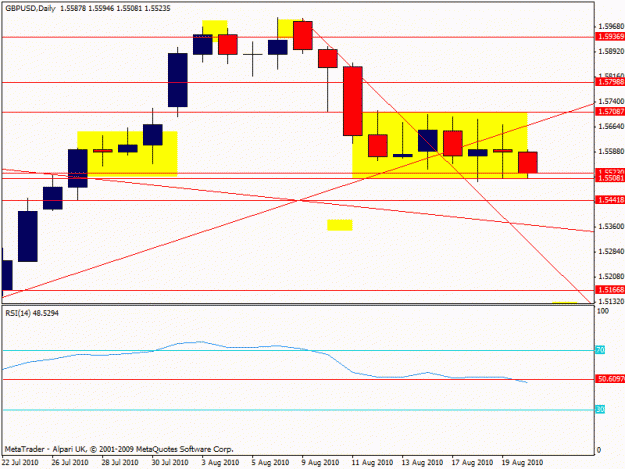This screenshot has width=625, height=469.
Task: Click the 1.56640 price axis value
Action: click(611, 126)
